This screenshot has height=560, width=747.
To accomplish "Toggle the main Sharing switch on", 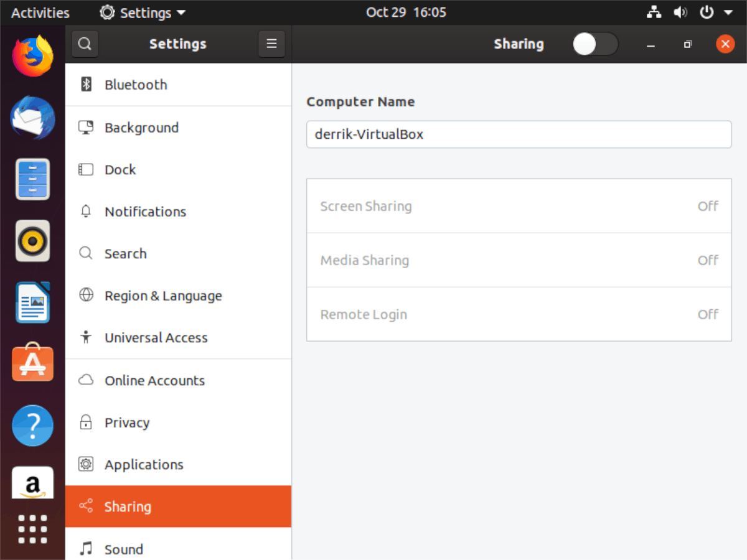I will coord(594,44).
